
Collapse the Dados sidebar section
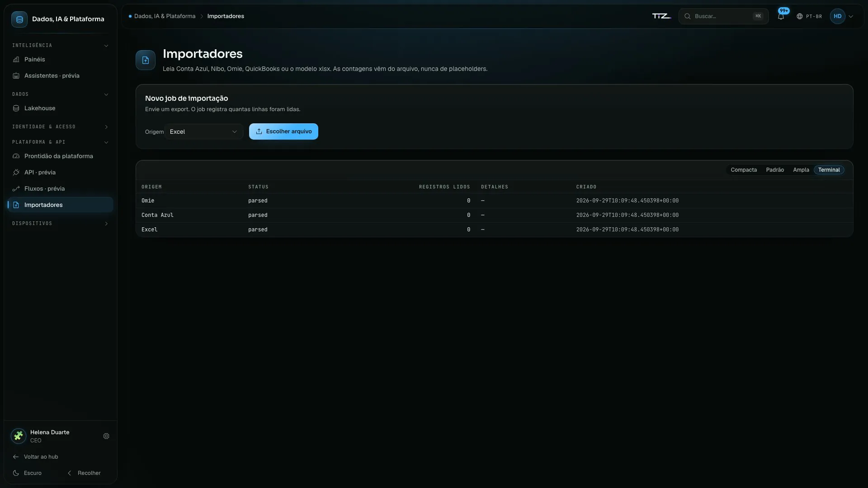pyautogui.click(x=61, y=94)
